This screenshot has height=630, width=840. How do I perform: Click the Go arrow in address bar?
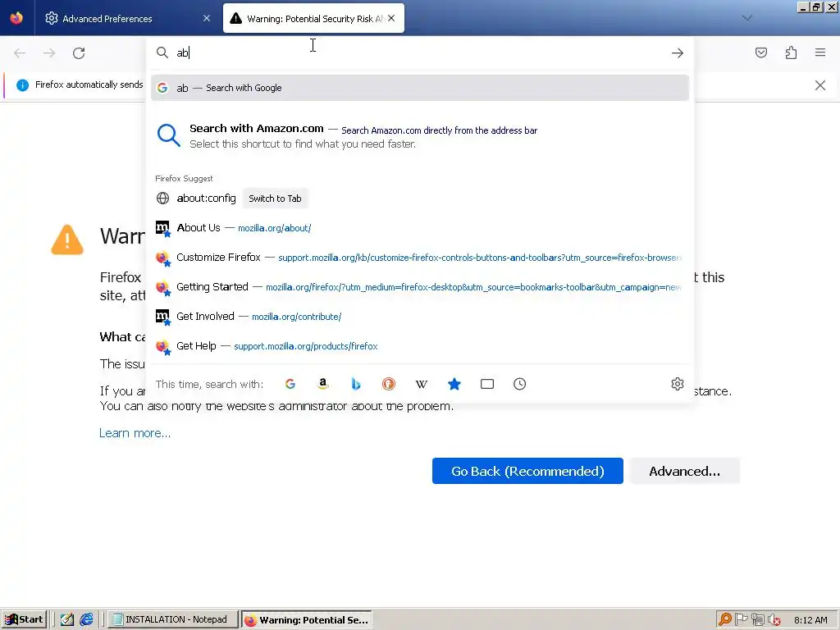[x=677, y=52]
